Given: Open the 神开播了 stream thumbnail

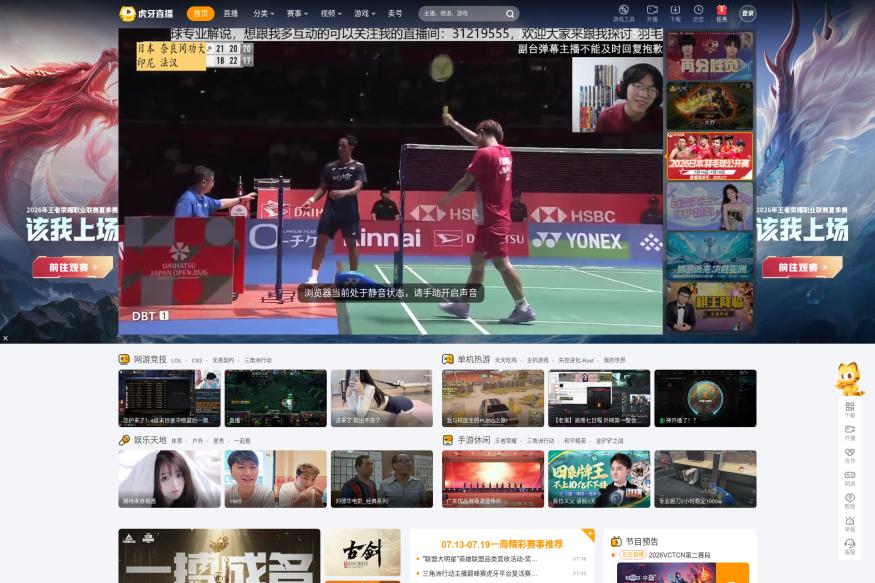Looking at the screenshot, I should [705, 398].
